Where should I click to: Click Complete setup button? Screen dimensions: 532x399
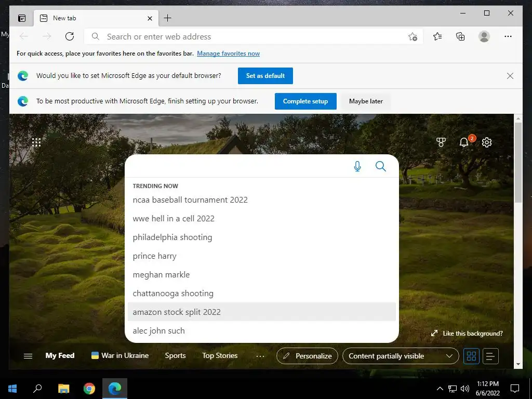tap(305, 101)
